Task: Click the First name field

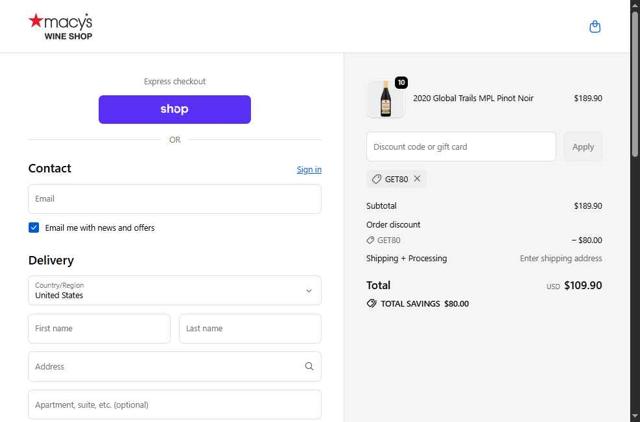Action: [99, 329]
